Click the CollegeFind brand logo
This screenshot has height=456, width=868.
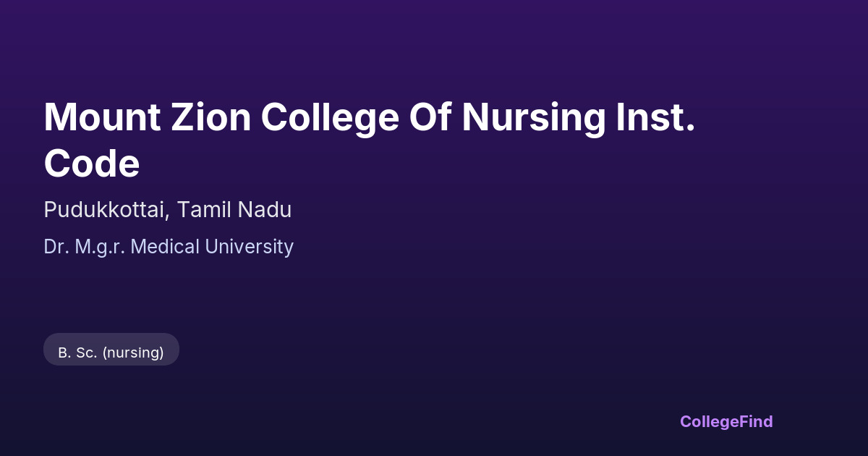coord(726,421)
